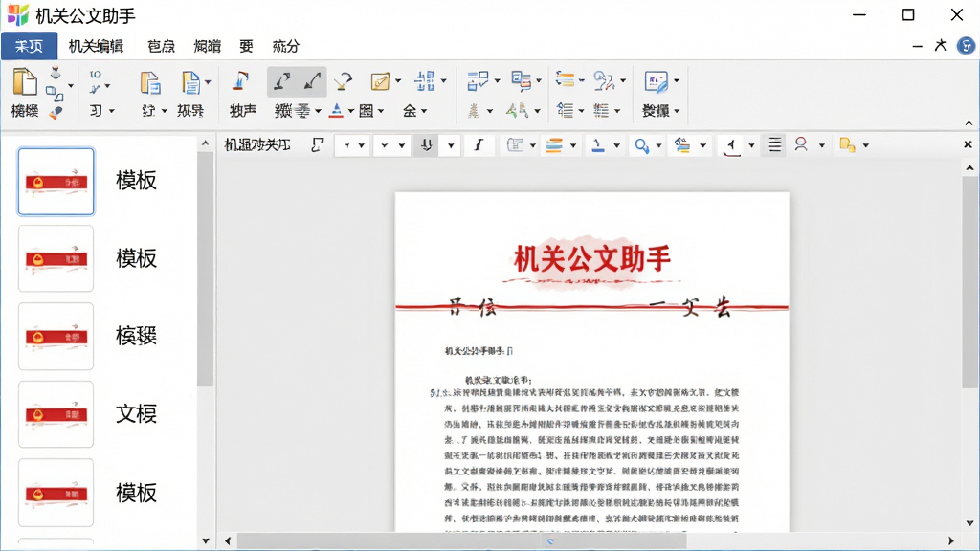Toggle the highlighted down-arrow button in secondary toolbar
Screen dimensions: 980x551
427,145
